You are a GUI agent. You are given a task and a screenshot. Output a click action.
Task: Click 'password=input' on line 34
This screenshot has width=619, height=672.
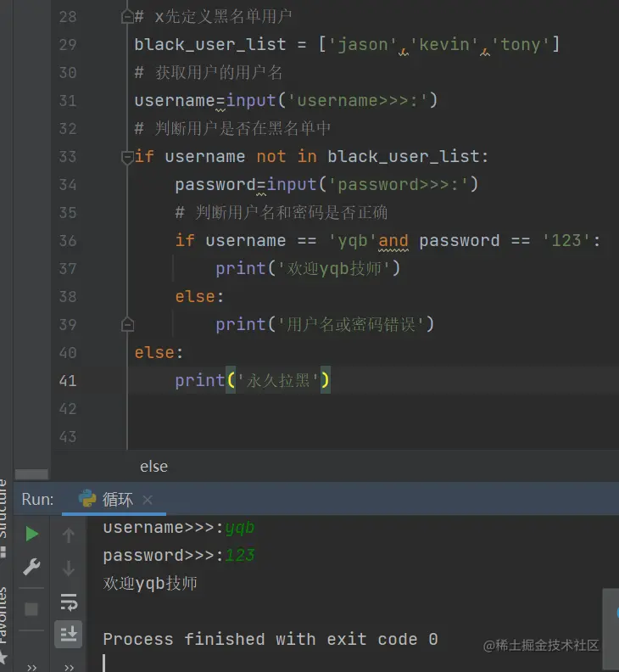click(246, 185)
